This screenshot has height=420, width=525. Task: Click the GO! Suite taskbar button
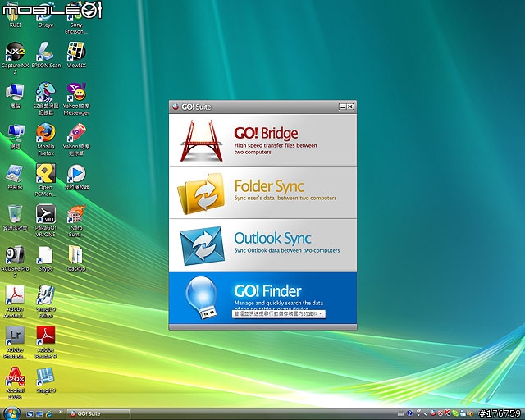coord(98,413)
